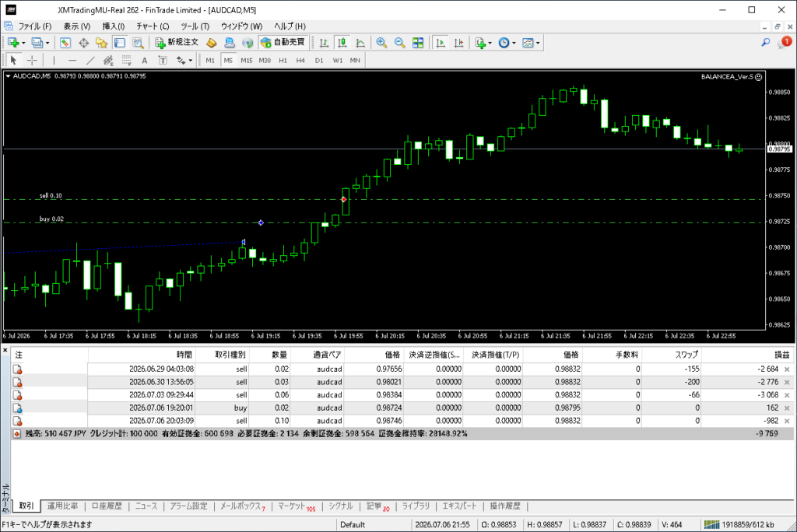Open the Periods clock icon
Viewport: 797px width, 532px height.
pyautogui.click(x=504, y=43)
